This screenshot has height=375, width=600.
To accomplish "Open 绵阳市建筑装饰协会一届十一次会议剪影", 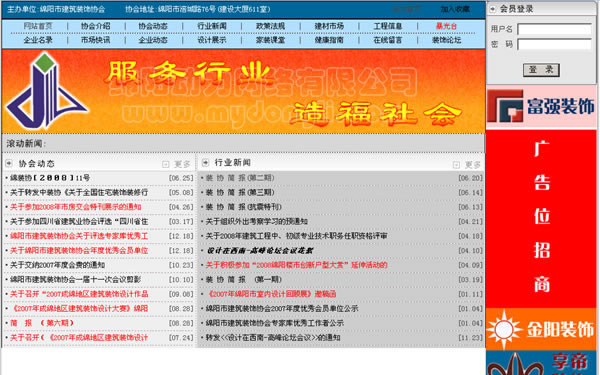I will click(x=75, y=280).
